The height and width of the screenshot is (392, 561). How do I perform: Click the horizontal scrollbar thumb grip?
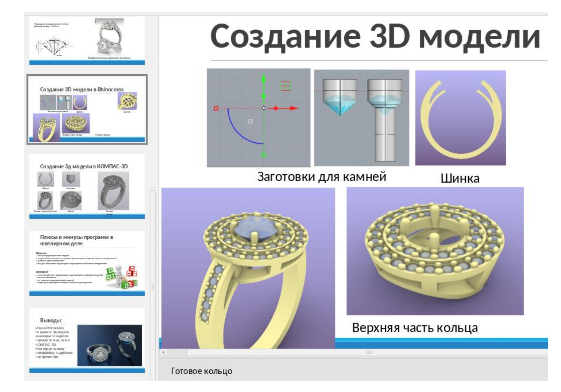click(369, 352)
